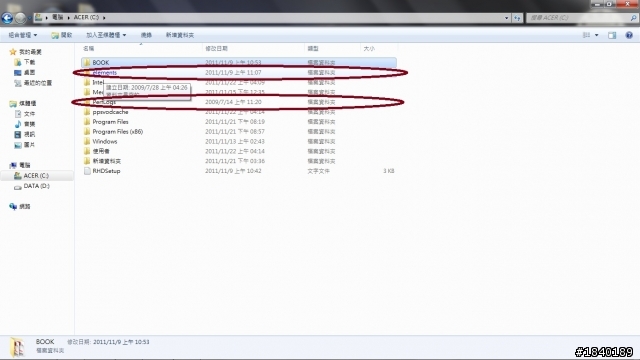Select the Program Files (x86) folder name

pyautogui.click(x=118, y=131)
